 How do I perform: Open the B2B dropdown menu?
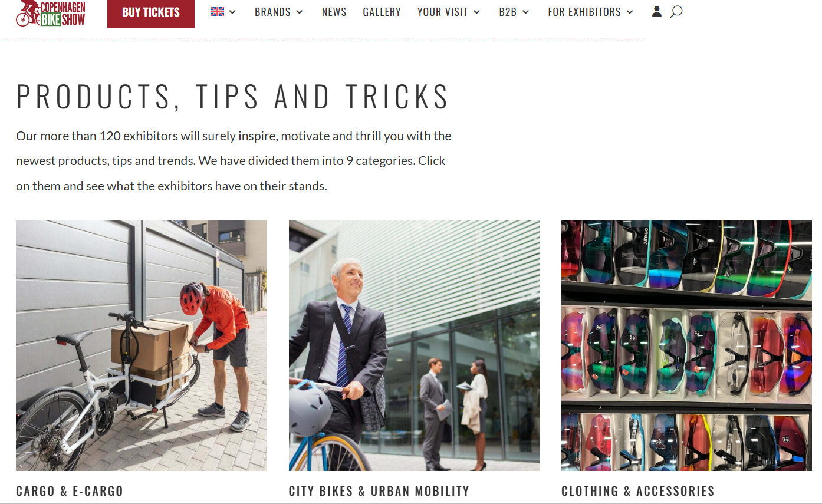point(514,12)
